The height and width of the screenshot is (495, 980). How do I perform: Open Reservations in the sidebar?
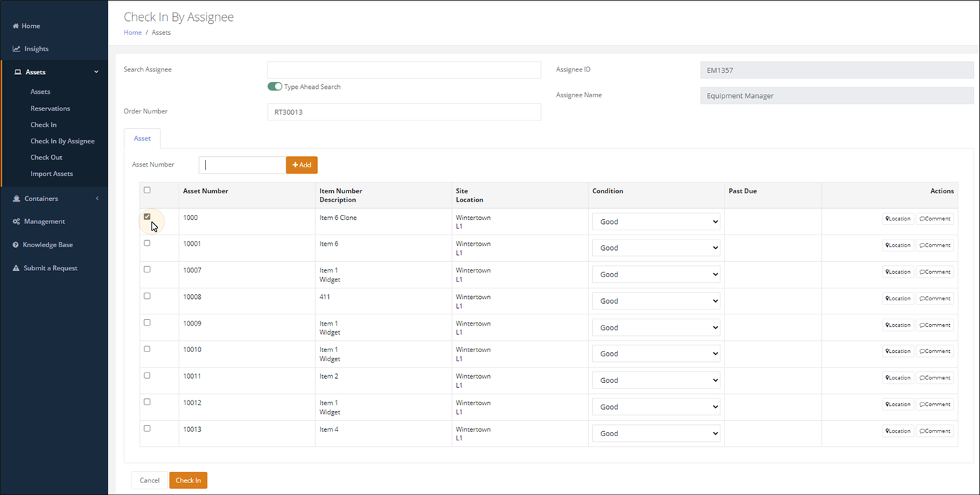(x=50, y=109)
